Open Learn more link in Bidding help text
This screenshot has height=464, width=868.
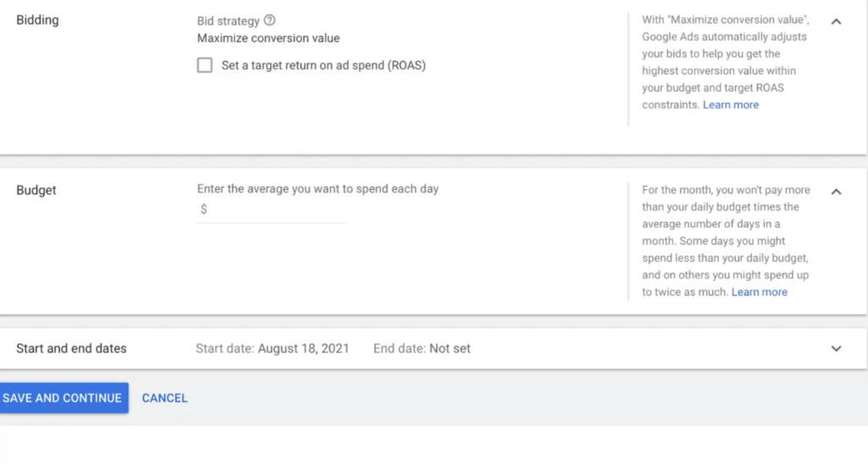click(x=731, y=105)
